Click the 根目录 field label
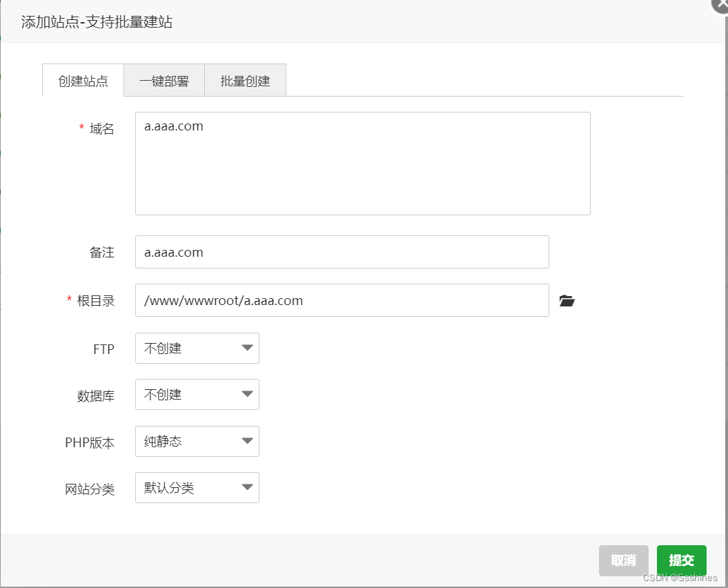Image resolution: width=728 pixels, height=588 pixels. point(95,301)
